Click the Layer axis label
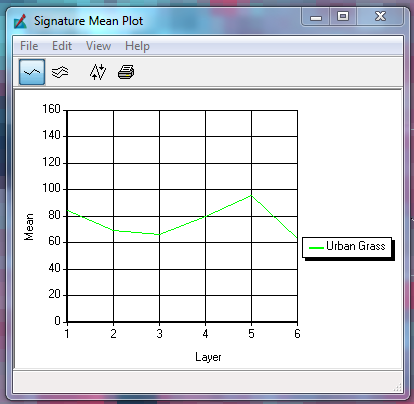 pyautogui.click(x=208, y=357)
